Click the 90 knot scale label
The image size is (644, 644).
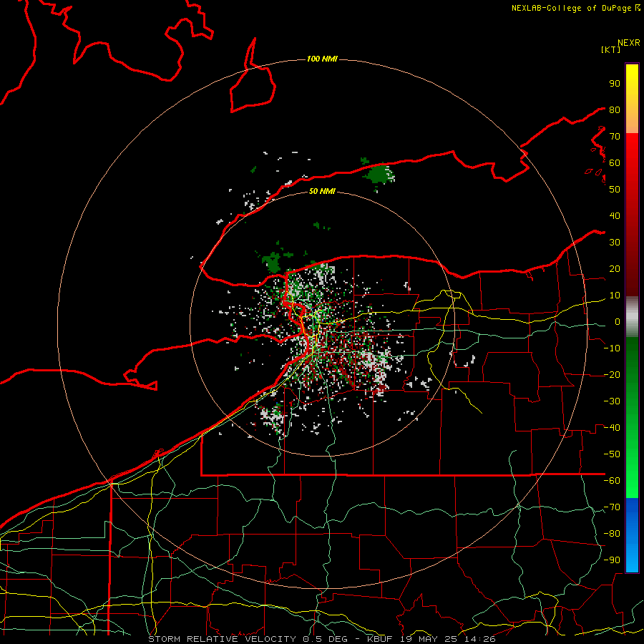615,84
